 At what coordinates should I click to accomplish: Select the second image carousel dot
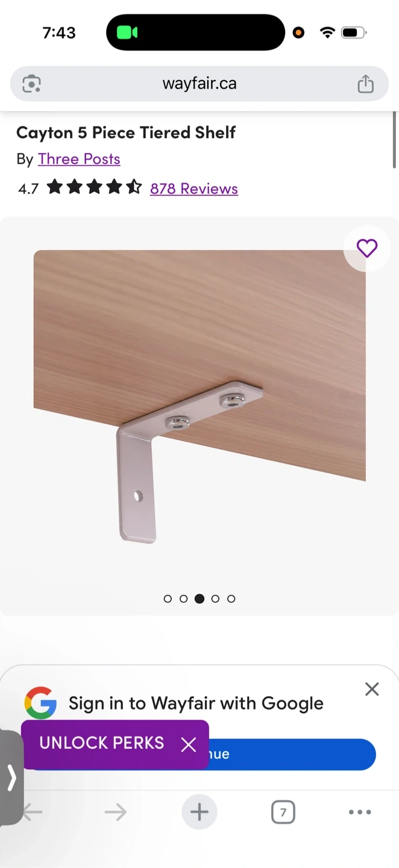[x=183, y=599]
